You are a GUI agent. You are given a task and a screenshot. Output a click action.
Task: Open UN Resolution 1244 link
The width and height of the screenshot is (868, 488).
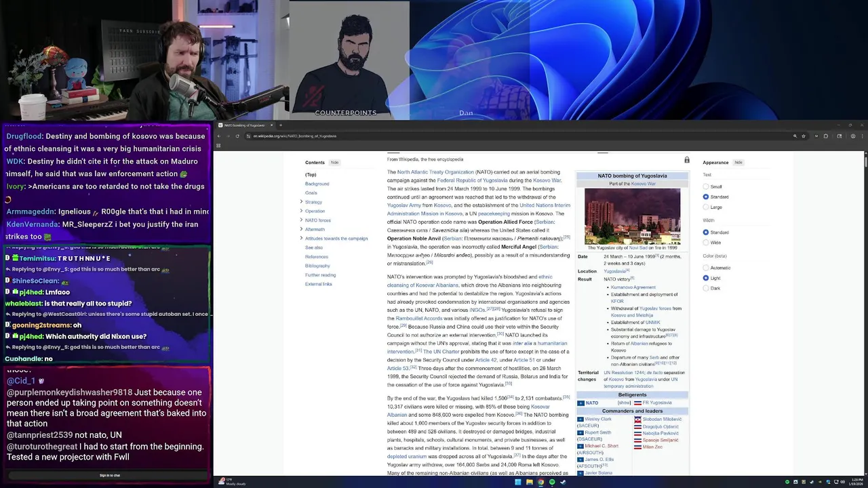(x=624, y=373)
